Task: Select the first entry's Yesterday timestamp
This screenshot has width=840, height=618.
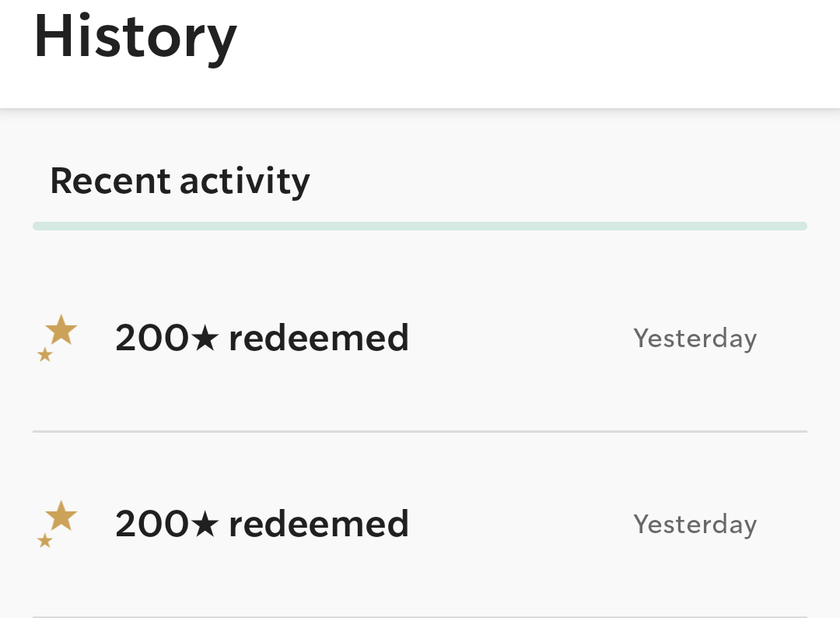Action: tap(695, 339)
